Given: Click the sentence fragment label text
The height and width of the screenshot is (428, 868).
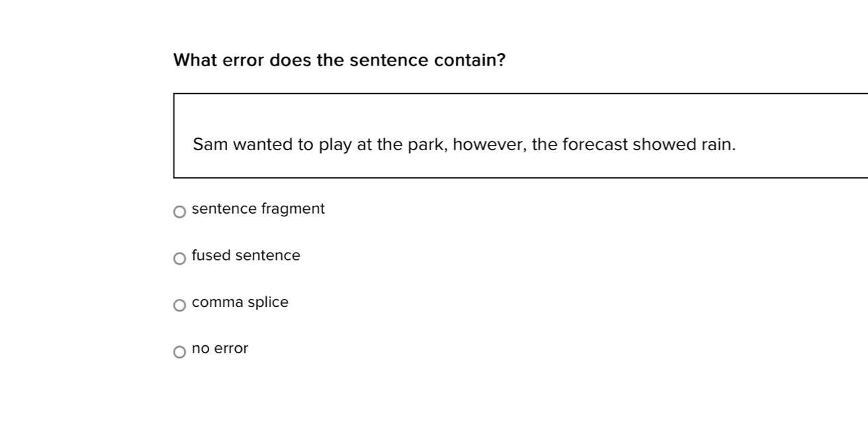Looking at the screenshot, I should (x=258, y=208).
